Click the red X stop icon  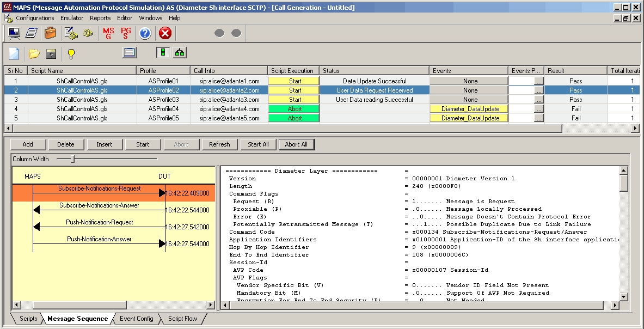pyautogui.click(x=165, y=33)
